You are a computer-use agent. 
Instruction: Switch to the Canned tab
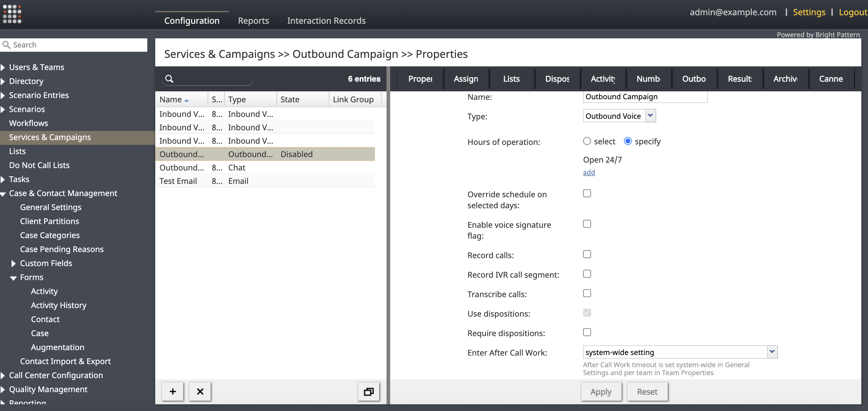click(831, 79)
